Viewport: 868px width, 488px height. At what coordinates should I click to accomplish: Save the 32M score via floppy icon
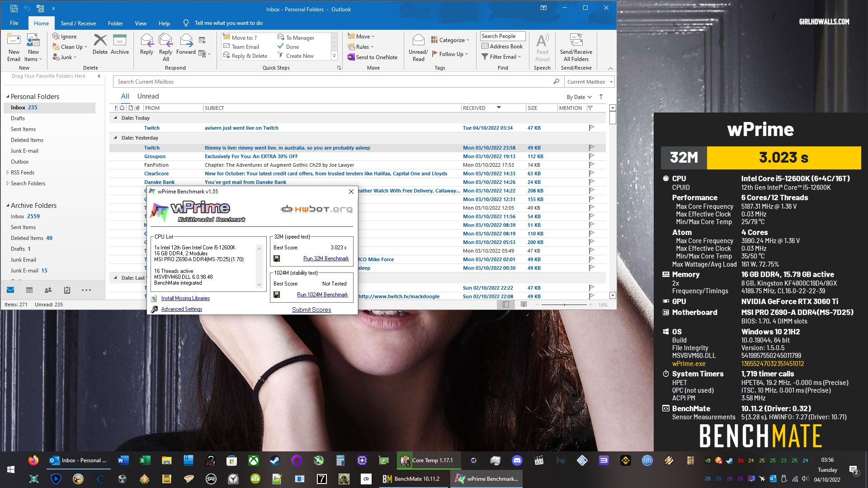[x=277, y=258]
